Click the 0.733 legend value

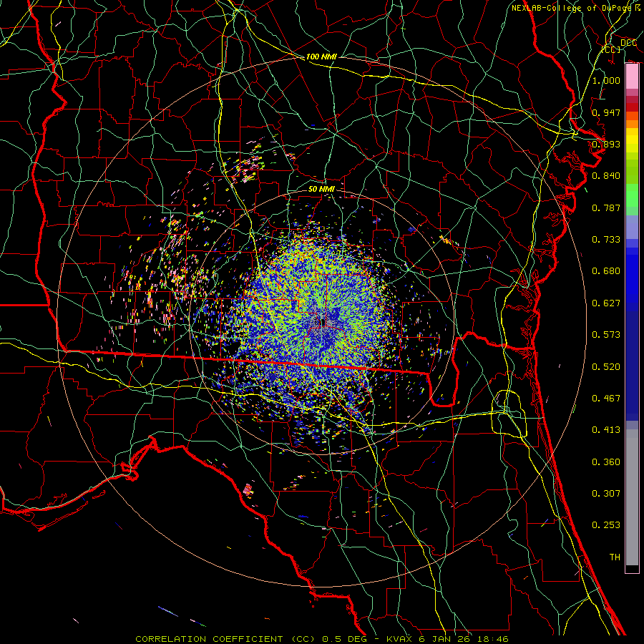point(606,240)
